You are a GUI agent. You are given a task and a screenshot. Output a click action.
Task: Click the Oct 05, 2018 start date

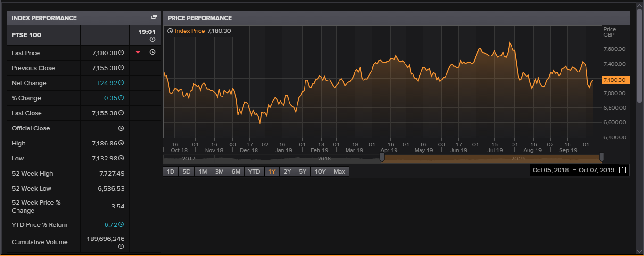pyautogui.click(x=551, y=170)
